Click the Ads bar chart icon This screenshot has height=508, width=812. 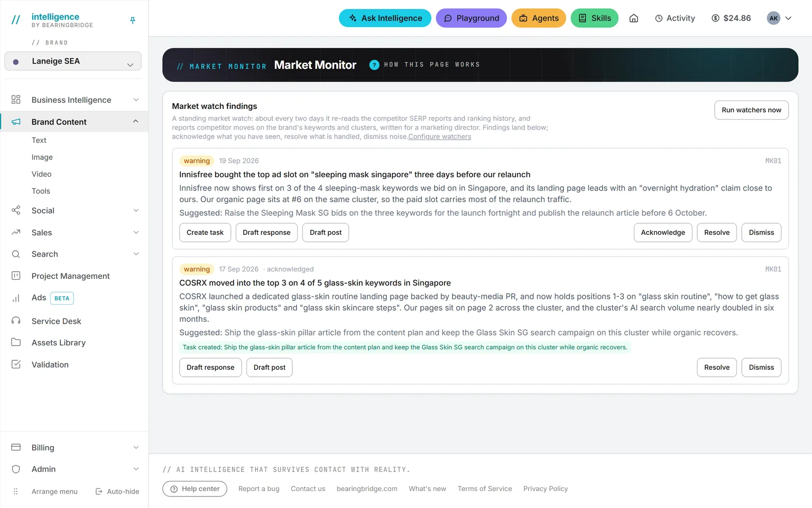click(16, 298)
